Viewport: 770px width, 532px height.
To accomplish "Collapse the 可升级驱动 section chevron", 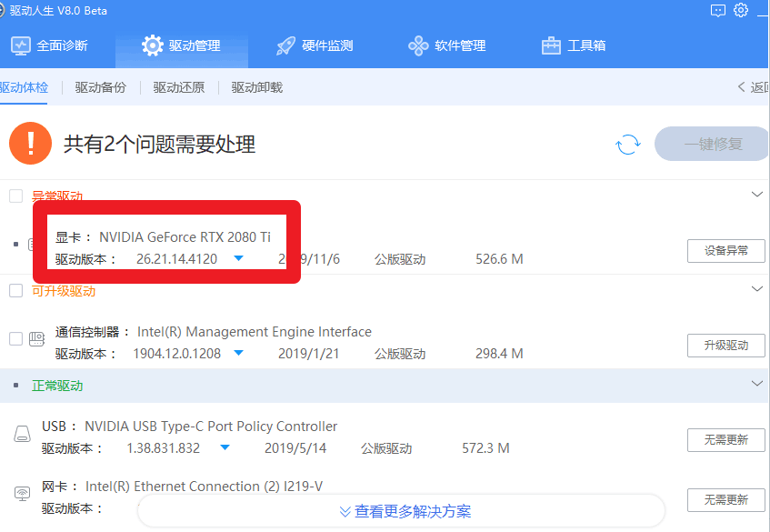I will (756, 288).
